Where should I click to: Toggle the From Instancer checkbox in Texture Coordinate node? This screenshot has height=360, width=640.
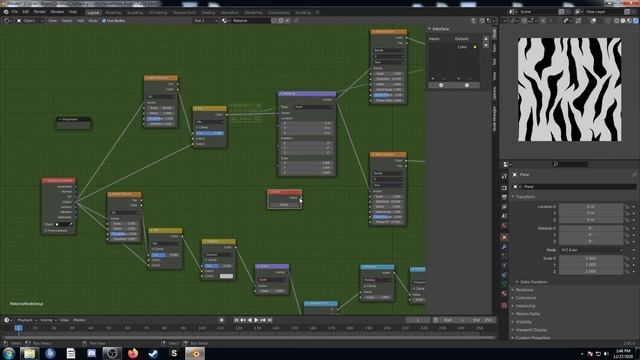pos(46,231)
